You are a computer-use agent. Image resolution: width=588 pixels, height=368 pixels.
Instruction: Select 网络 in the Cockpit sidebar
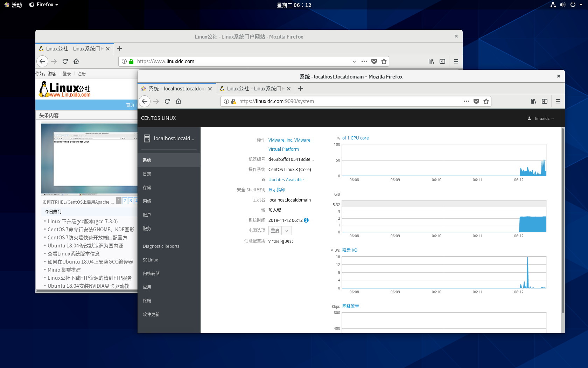point(169,201)
